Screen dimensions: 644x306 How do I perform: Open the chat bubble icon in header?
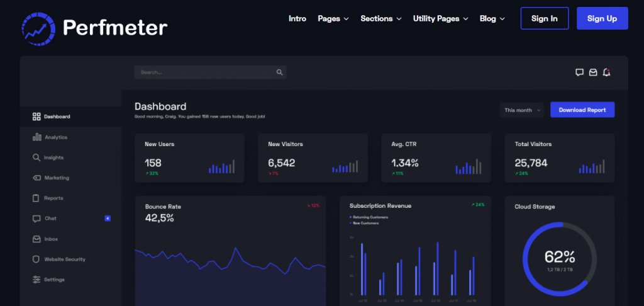tap(579, 72)
